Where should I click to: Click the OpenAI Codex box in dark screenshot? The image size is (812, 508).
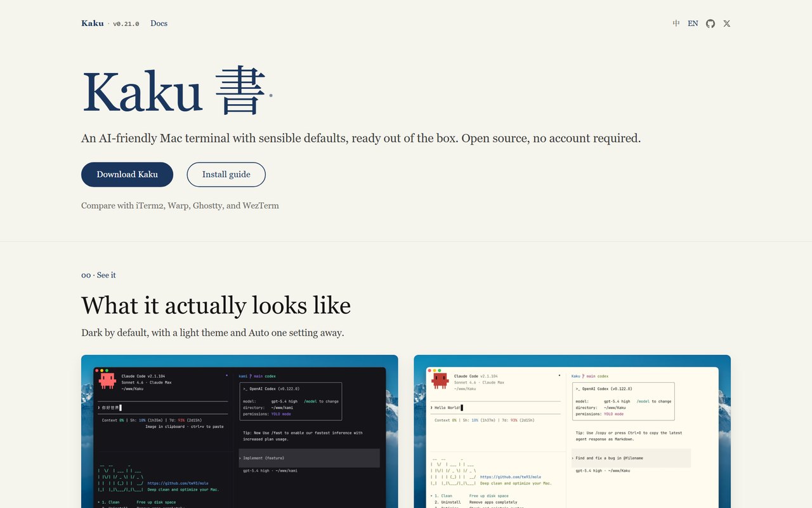291,401
